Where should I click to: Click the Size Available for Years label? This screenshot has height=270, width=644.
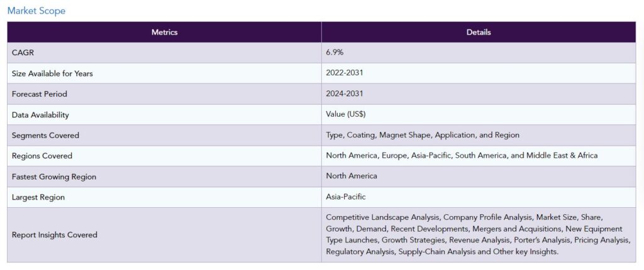pos(52,73)
